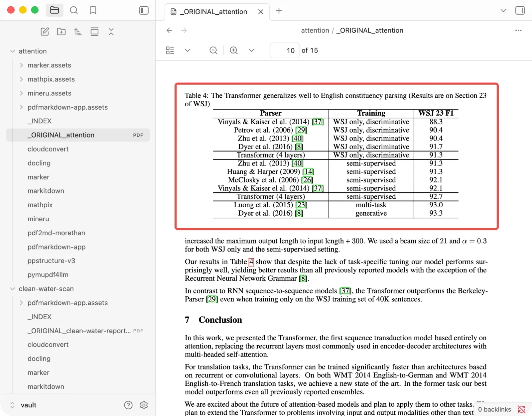Zoom out of the PDF
532x416 pixels.
213,51
